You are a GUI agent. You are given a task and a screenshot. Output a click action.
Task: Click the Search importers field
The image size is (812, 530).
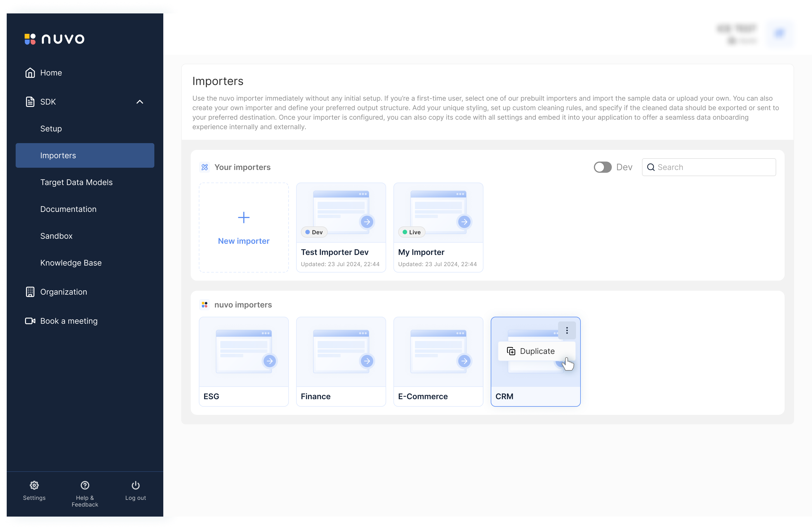(709, 167)
